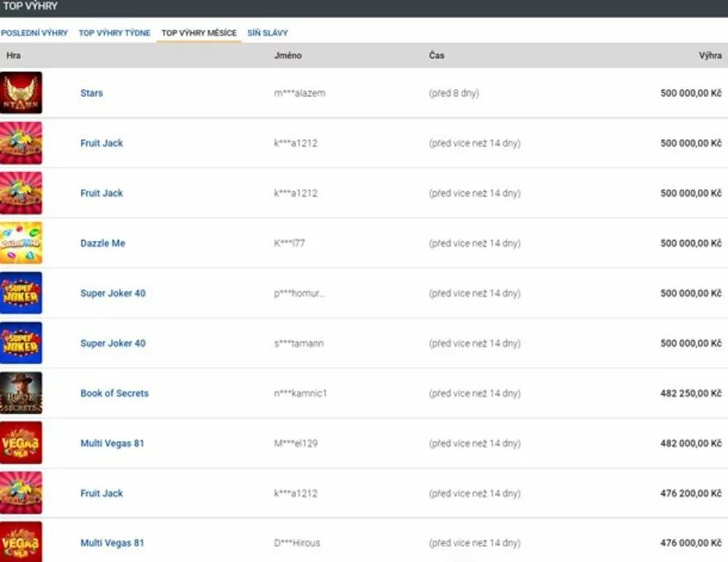Select player name M***el129
Screen dimensions: 728x562
pos(296,443)
